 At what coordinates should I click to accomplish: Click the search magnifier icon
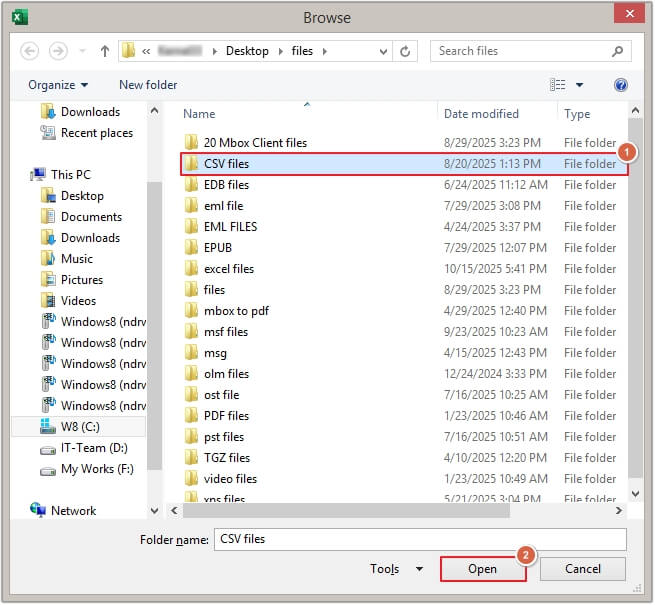point(617,51)
